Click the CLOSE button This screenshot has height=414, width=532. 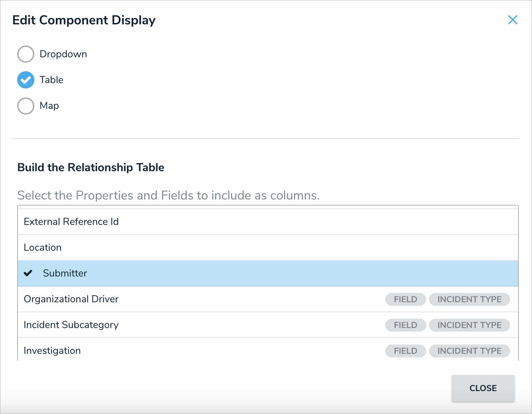[483, 388]
